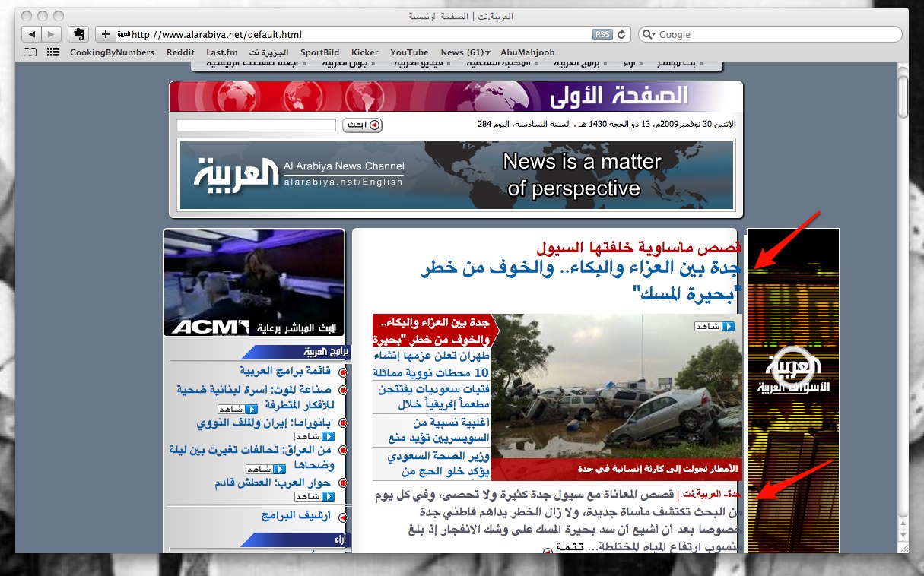The width and height of the screenshot is (924, 576).
Task: Add bookmark with the plus button
Action: (105, 34)
